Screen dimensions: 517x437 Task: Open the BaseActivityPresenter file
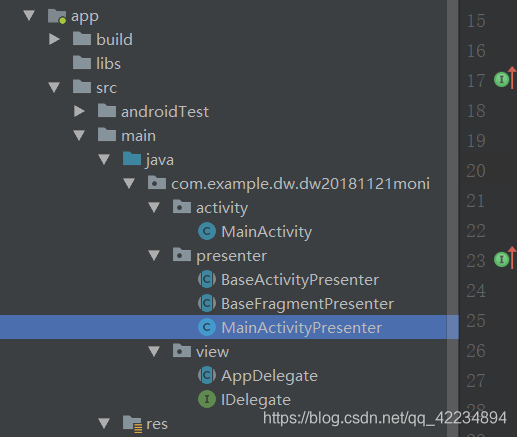click(x=300, y=280)
